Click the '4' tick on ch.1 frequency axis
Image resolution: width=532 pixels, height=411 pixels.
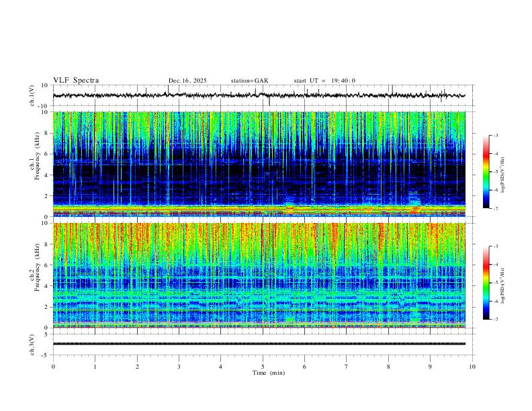point(46,175)
